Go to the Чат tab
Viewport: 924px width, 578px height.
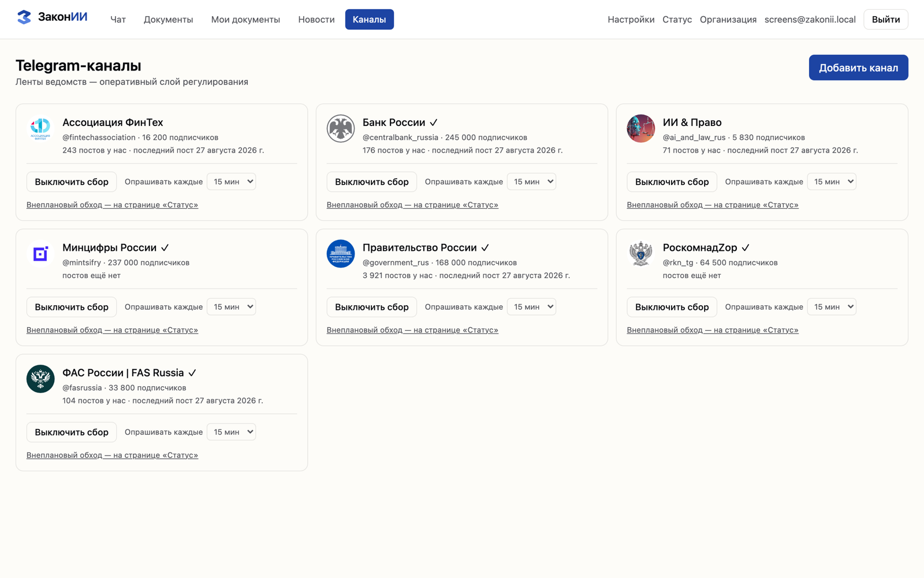118,20
